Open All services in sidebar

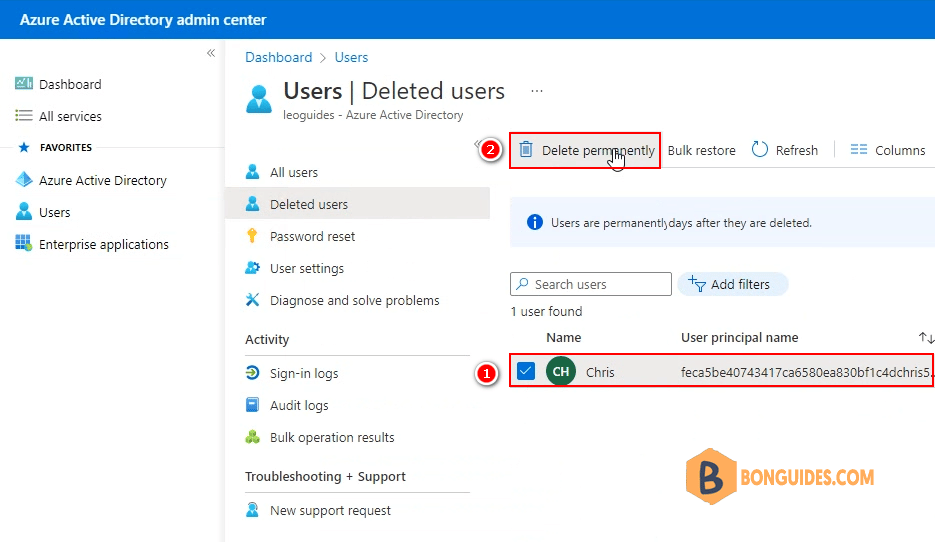(x=70, y=116)
